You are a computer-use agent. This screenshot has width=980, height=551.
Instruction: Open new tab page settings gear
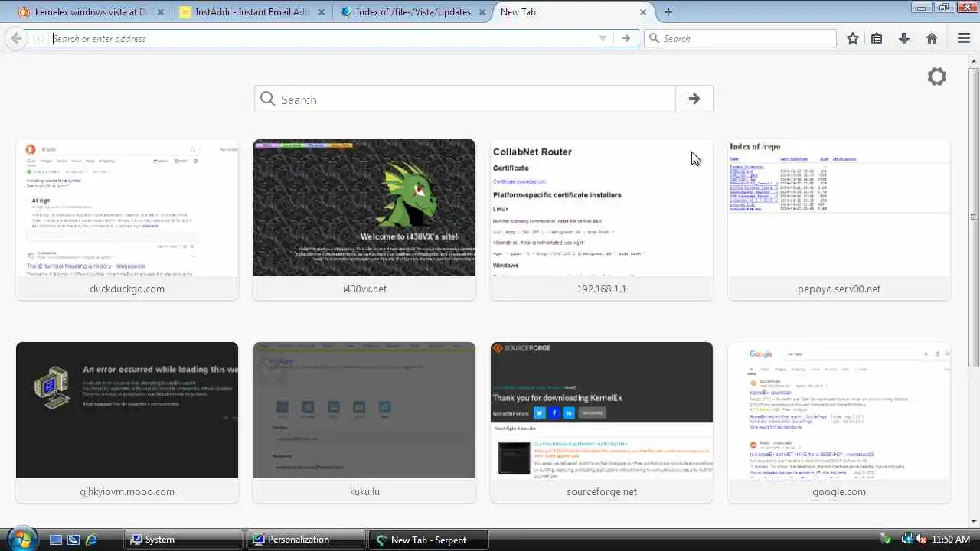pos(937,77)
